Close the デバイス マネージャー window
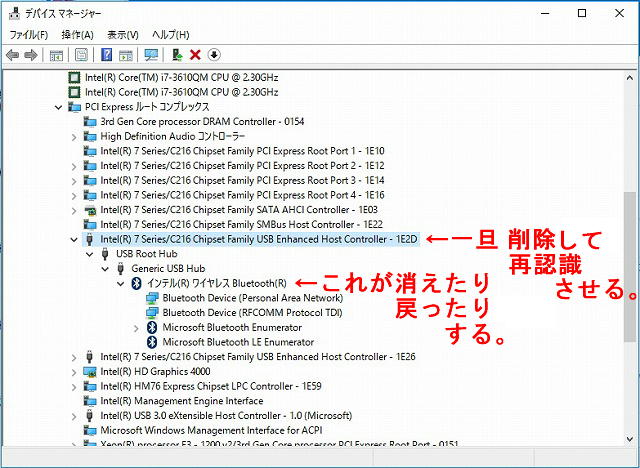The height and width of the screenshot is (468, 640). [x=619, y=13]
